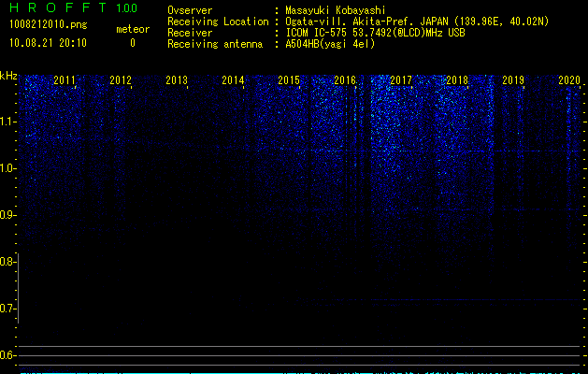Image resolution: width=588 pixels, height=374 pixels.
Task: Click the 2019 time marker
Action: (513, 79)
